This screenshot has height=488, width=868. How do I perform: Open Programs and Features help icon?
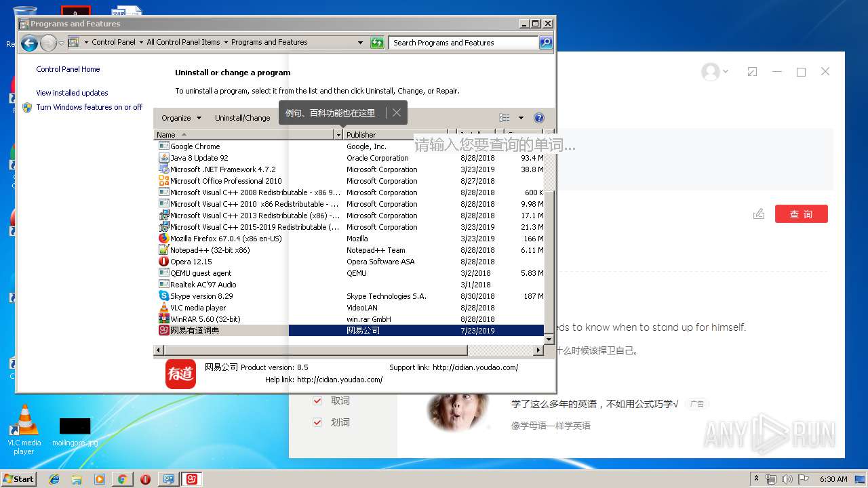pos(539,118)
